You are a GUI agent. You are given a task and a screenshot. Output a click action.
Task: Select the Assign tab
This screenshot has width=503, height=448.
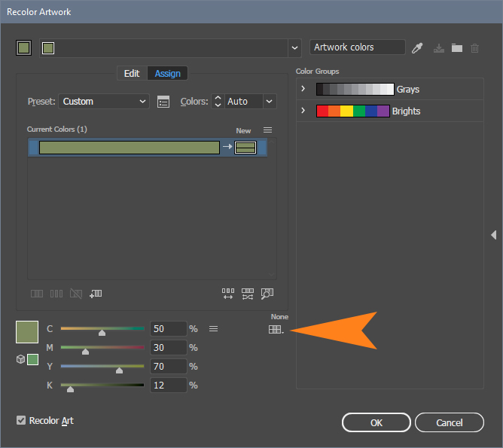167,73
